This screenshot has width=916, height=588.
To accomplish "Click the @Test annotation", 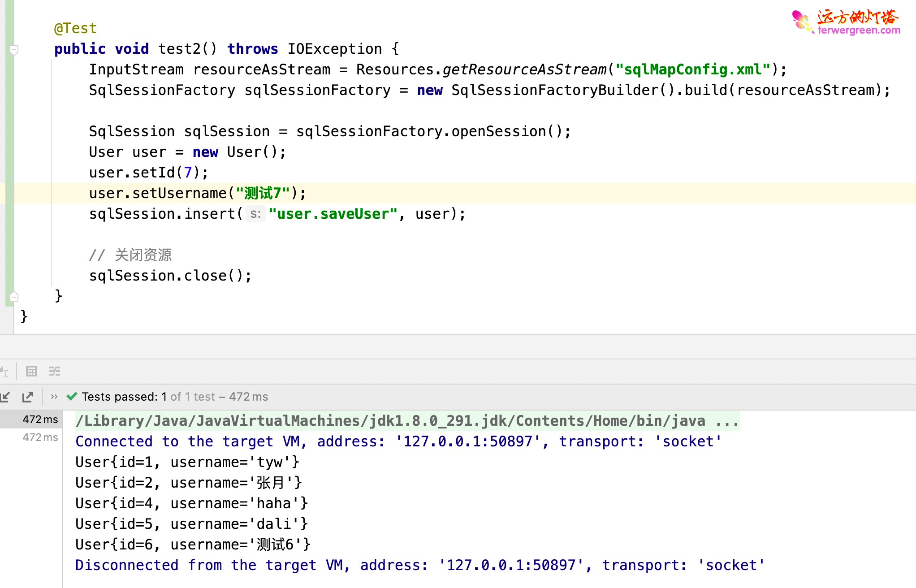I will pyautogui.click(x=75, y=28).
